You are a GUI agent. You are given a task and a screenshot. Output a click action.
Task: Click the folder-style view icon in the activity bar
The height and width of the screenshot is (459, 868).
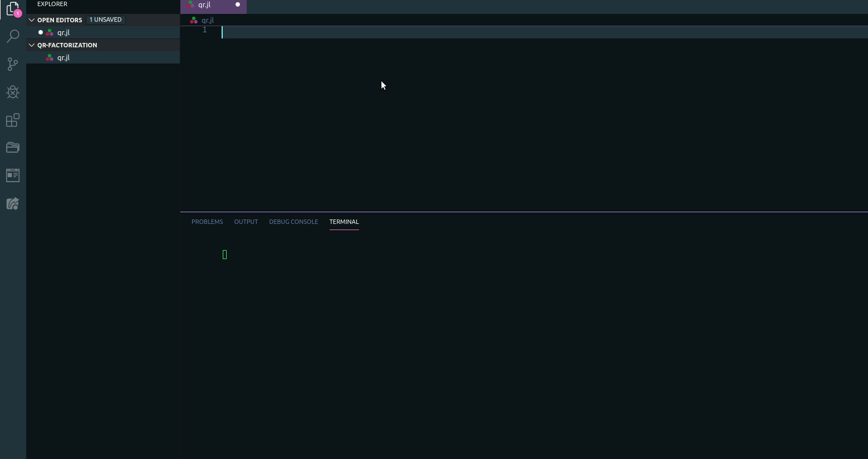coord(12,147)
